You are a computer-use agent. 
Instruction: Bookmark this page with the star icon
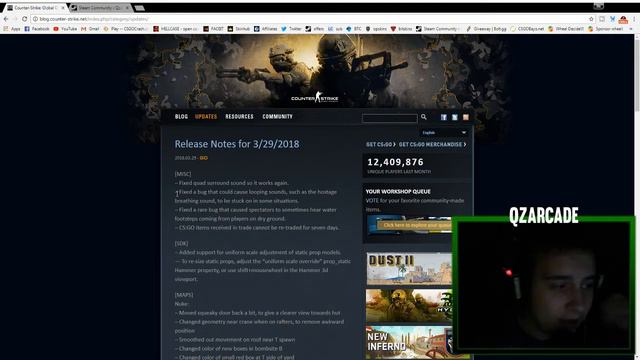coord(591,19)
